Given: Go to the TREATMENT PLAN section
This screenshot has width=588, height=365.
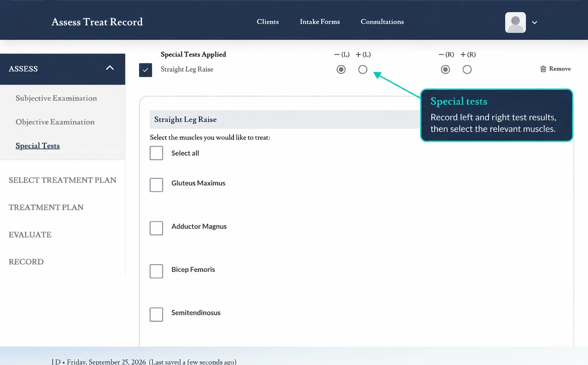Looking at the screenshot, I should click(x=46, y=208).
